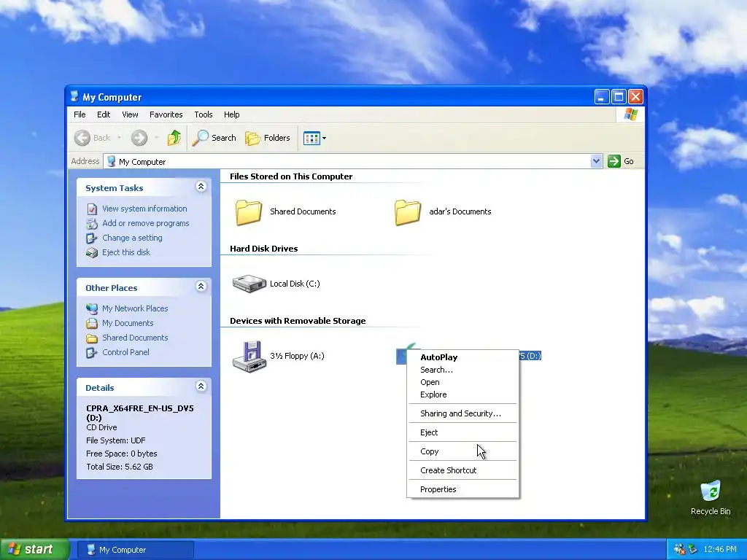Viewport: 747px width, 560px height.
Task: Click the green Go button
Action: click(x=622, y=161)
